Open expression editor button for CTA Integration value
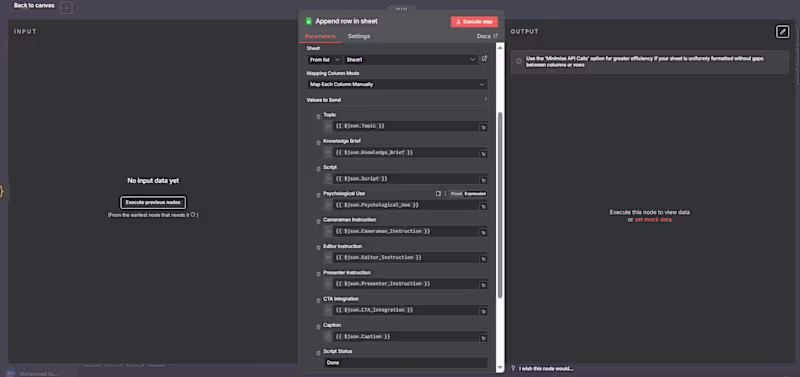This screenshot has width=800, height=377. 483,312
